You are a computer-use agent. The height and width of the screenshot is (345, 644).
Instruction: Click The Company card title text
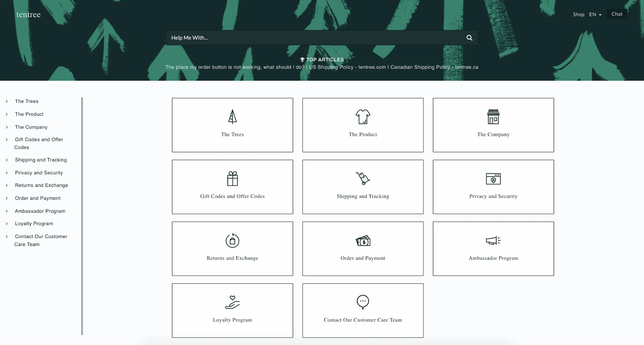click(493, 134)
